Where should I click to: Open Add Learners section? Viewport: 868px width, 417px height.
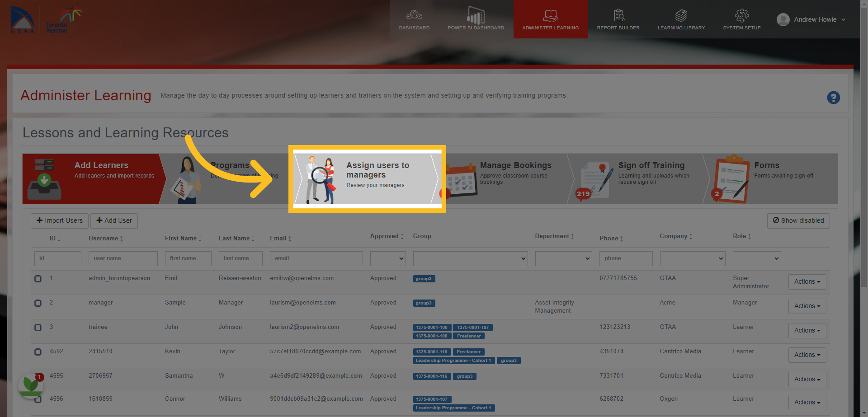[x=94, y=179]
